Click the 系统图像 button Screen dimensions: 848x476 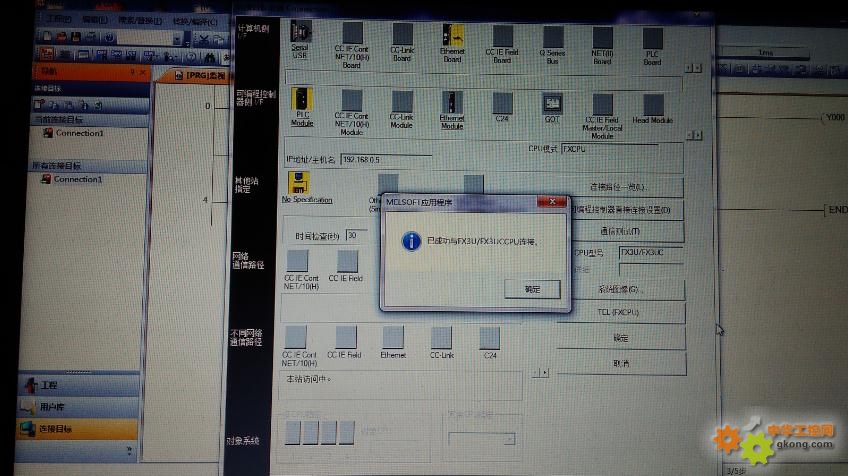pyautogui.click(x=627, y=289)
